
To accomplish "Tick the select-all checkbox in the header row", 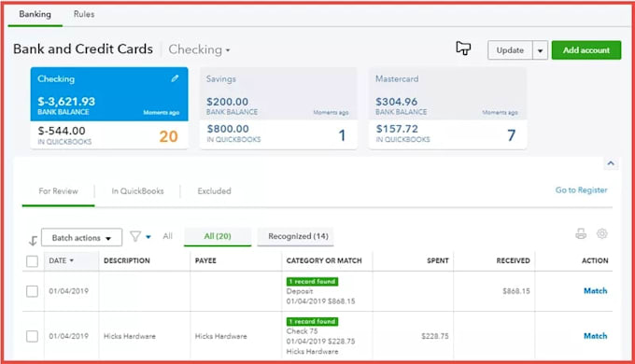I will pos(32,261).
